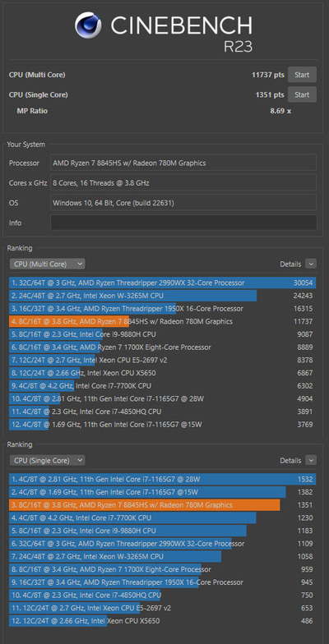Select multi core row Ryzen 7 1700X, score 8889
Screen dimensions: 329x644
[x=163, y=347]
